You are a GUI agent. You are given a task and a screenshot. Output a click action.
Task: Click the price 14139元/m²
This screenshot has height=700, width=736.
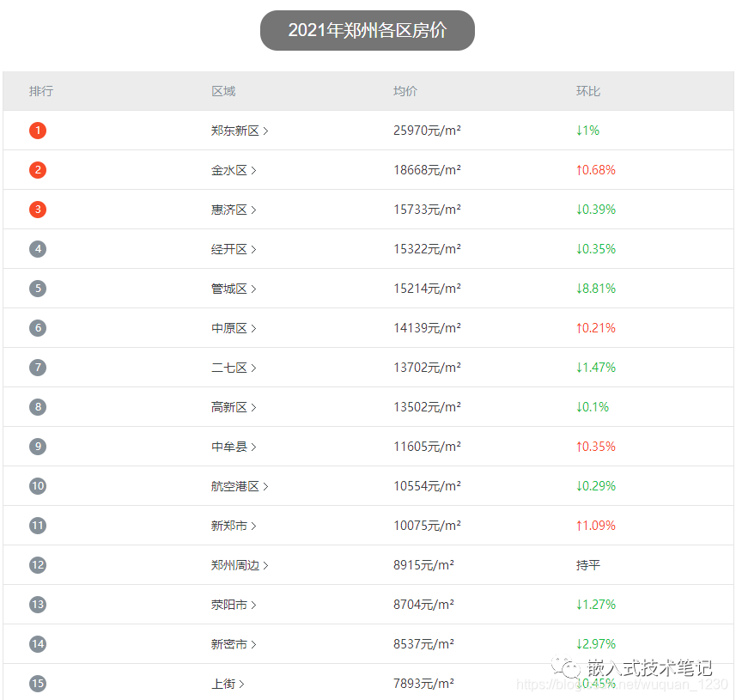click(x=427, y=328)
